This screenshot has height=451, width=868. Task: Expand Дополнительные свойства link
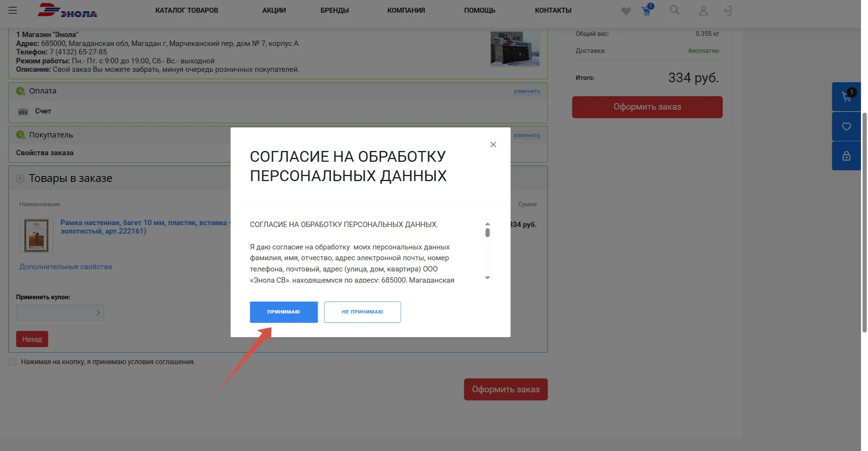[x=66, y=267]
